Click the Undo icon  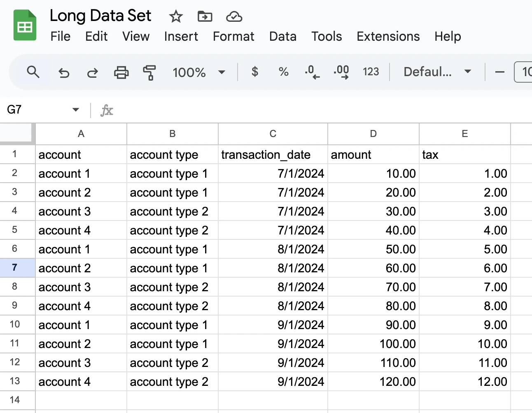click(64, 72)
